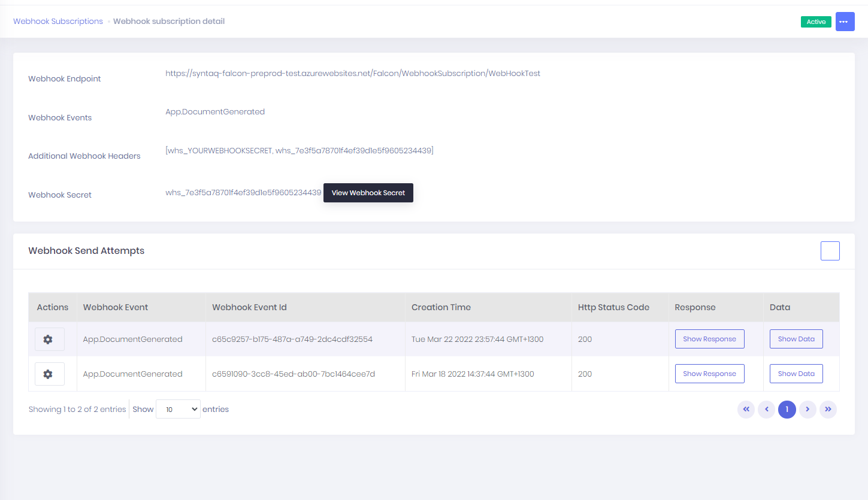Sort by Creation Time column header
This screenshot has height=500, width=868.
coord(441,307)
